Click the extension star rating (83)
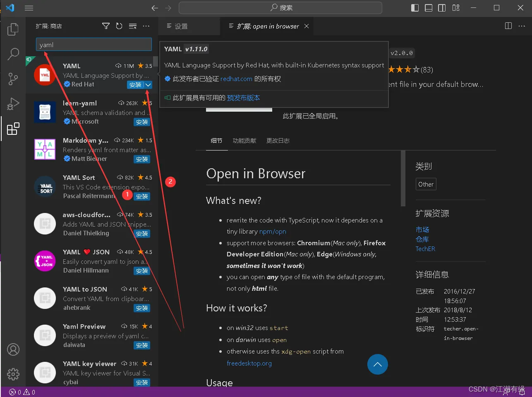Image resolution: width=532 pixels, height=397 pixels. [x=410, y=69]
